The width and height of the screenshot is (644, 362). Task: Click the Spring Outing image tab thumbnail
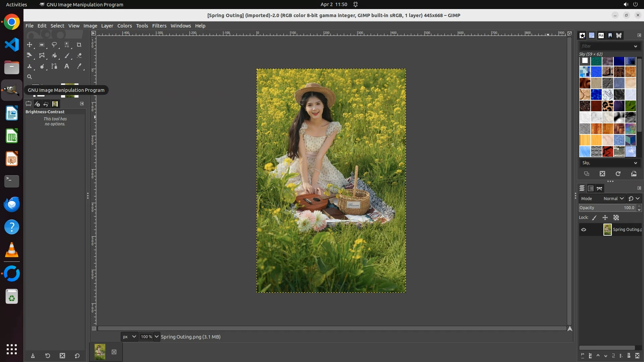pyautogui.click(x=100, y=352)
